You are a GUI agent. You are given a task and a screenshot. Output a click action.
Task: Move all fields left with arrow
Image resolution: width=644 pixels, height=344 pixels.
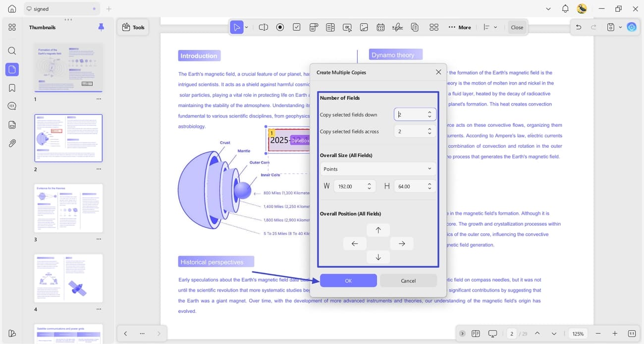point(355,243)
